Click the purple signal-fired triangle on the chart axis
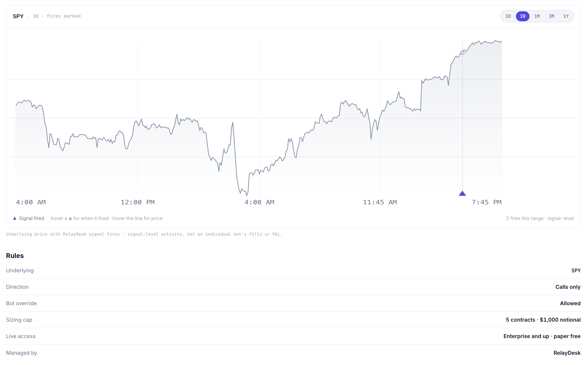The image size is (588, 365). point(462,193)
